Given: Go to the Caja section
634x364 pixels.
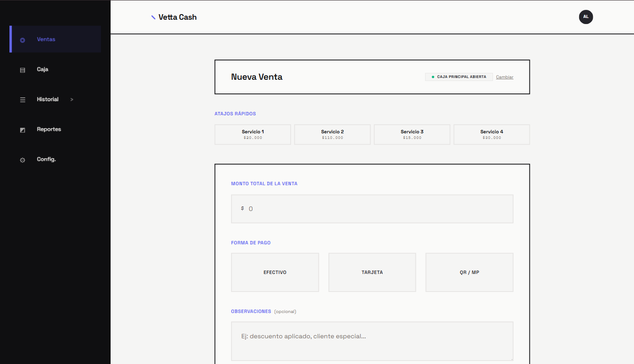Looking at the screenshot, I should tap(56, 69).
